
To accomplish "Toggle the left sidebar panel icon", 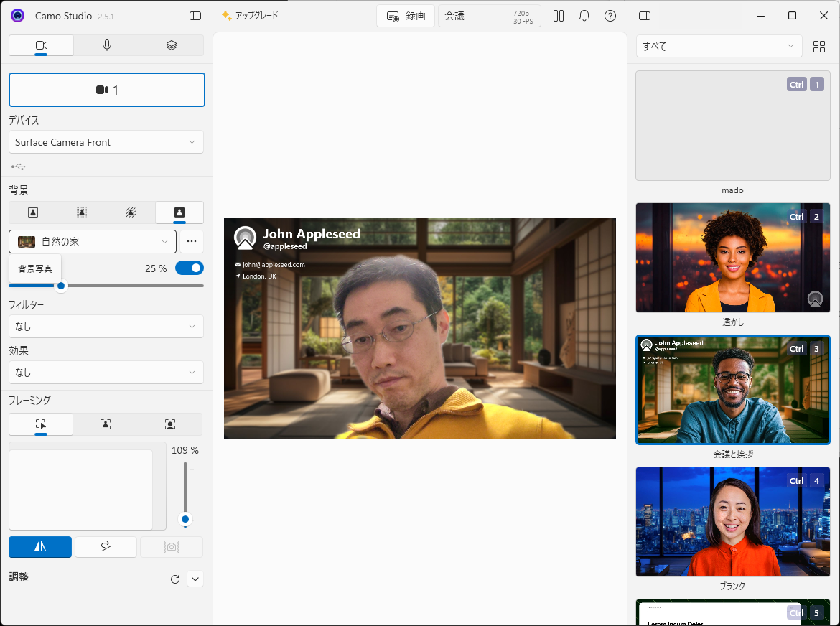I will (195, 16).
